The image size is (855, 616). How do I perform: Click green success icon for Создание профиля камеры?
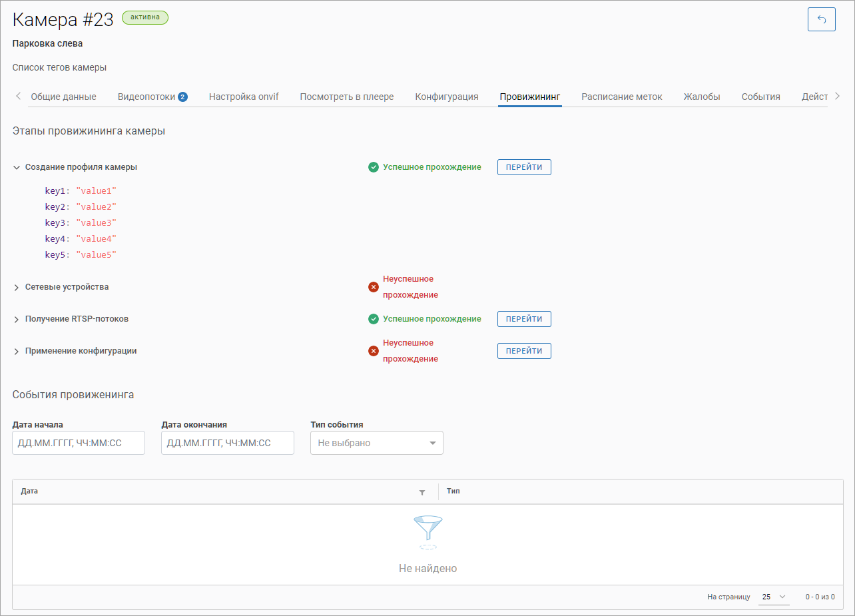pyautogui.click(x=374, y=167)
